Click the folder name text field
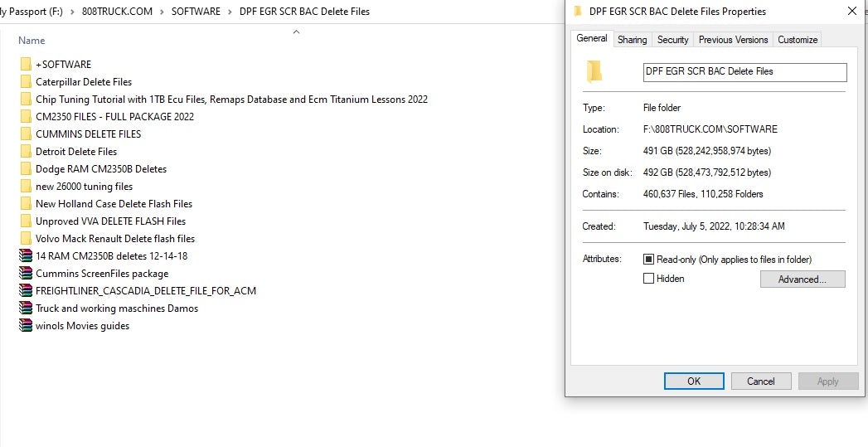This screenshot has height=447, width=868. click(x=744, y=72)
